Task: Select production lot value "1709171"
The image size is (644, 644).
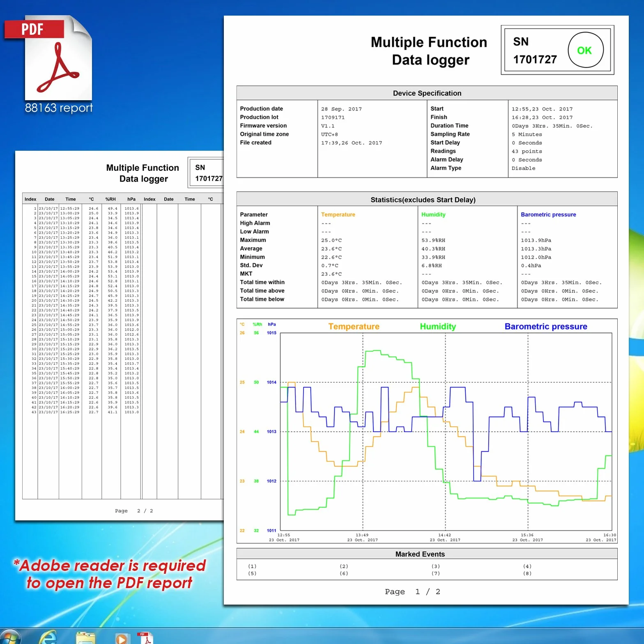Action: 333,117
